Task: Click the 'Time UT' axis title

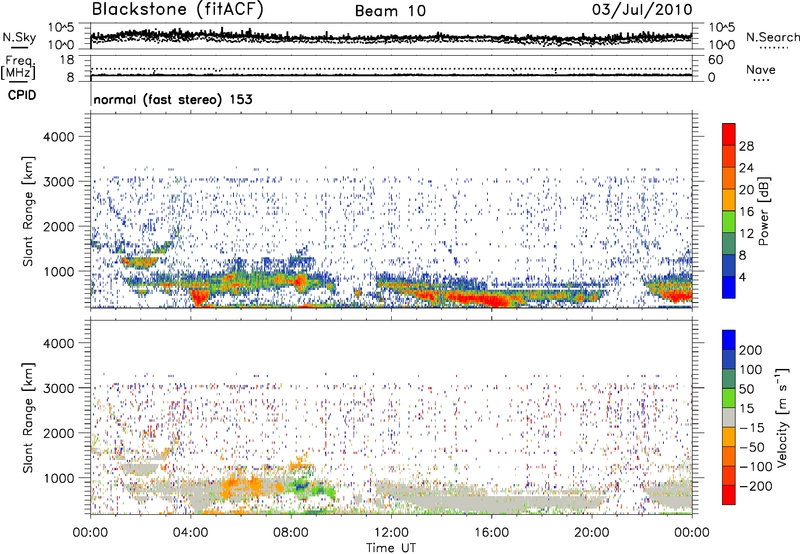Action: (x=391, y=547)
